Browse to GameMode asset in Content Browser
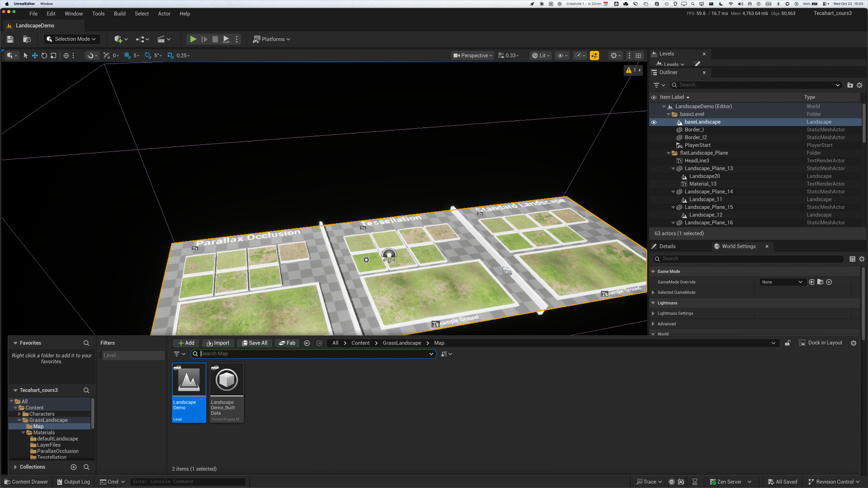Screen dimensions: 868x488 tap(820, 282)
